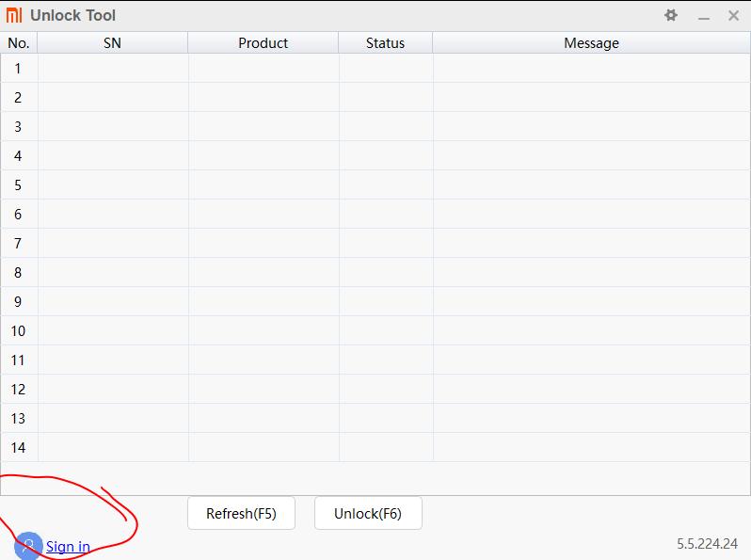Select row number 13
Image resolution: width=751 pixels, height=560 pixels.
375,419
